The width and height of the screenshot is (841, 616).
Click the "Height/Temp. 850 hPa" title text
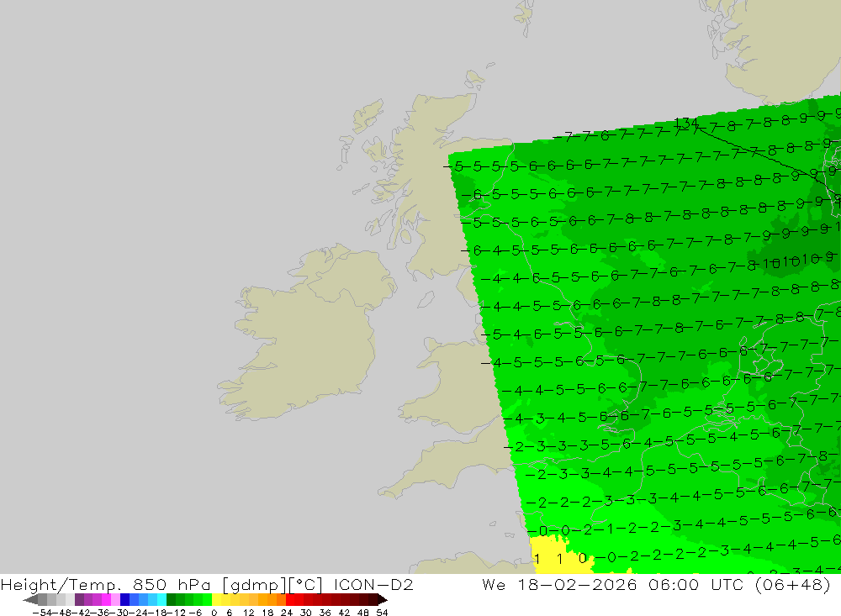pos(106,584)
